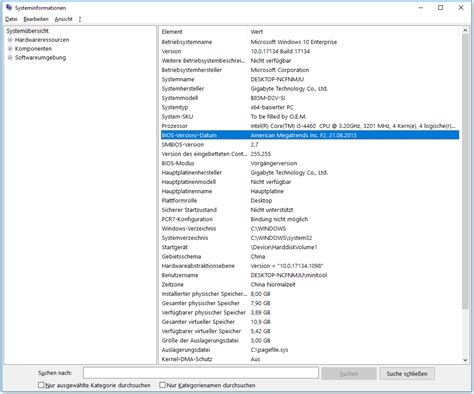Open the Ansicht menu

point(63,19)
